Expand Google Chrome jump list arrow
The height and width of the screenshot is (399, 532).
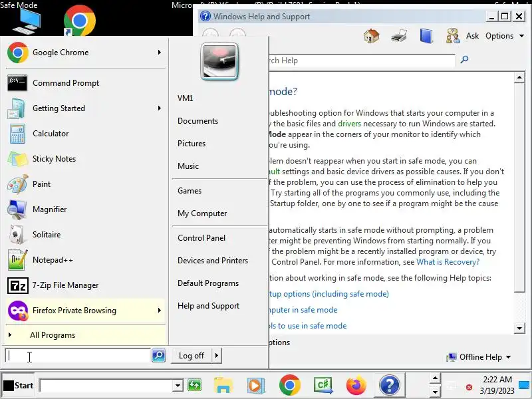tap(160, 53)
